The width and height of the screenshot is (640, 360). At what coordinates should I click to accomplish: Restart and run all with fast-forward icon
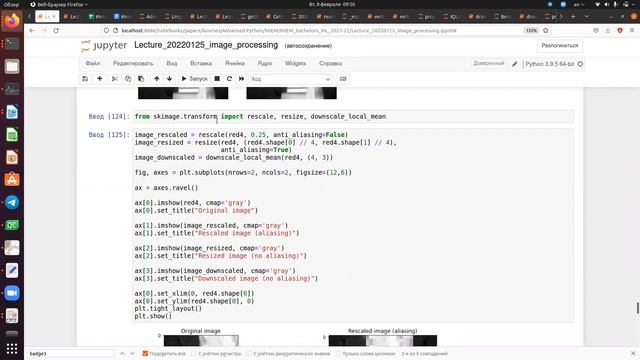(242, 79)
